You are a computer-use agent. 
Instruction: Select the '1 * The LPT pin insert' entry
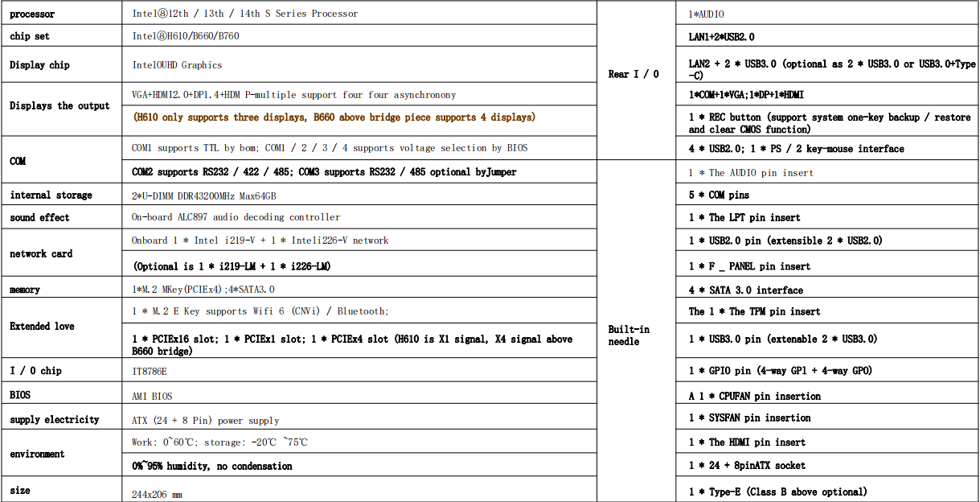pos(744,217)
